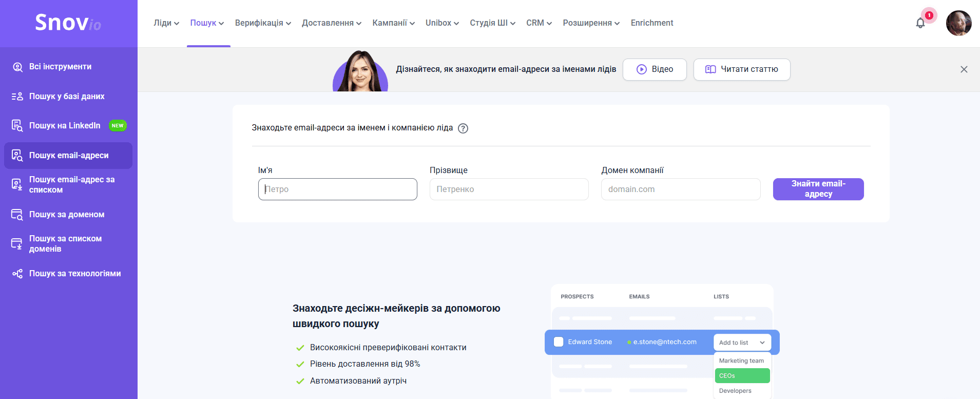Open the Пошук menu
The image size is (980, 399).
coord(207,23)
